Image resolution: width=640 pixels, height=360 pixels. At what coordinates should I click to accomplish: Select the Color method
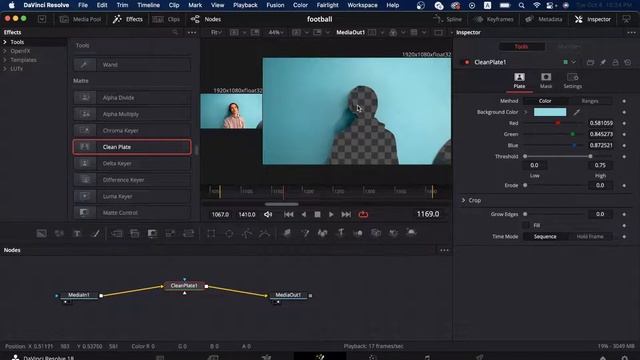(x=545, y=101)
